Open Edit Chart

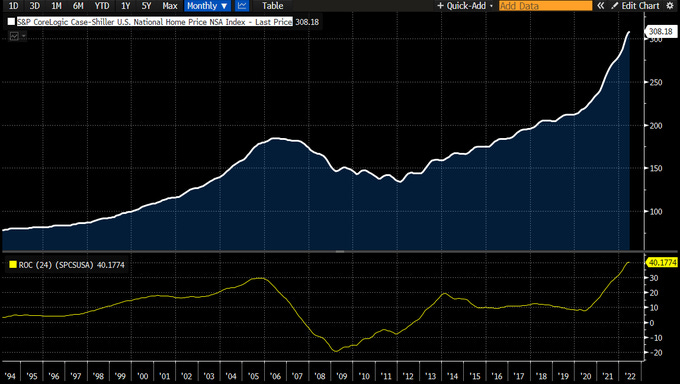pyautogui.click(x=635, y=6)
